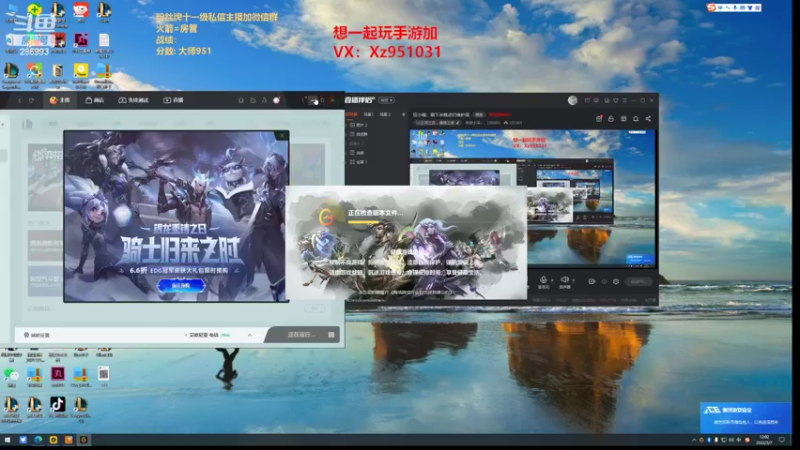Open the Windows notification center
Viewport: 800px width, 450px height.
(x=782, y=440)
